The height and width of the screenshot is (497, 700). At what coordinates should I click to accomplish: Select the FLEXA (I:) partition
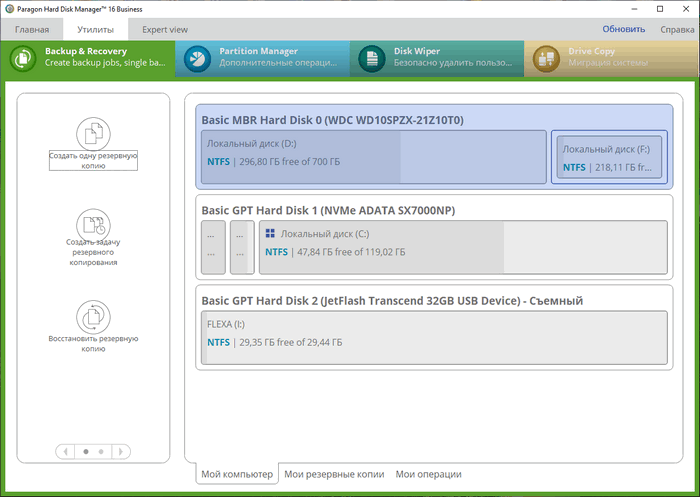[434, 338]
